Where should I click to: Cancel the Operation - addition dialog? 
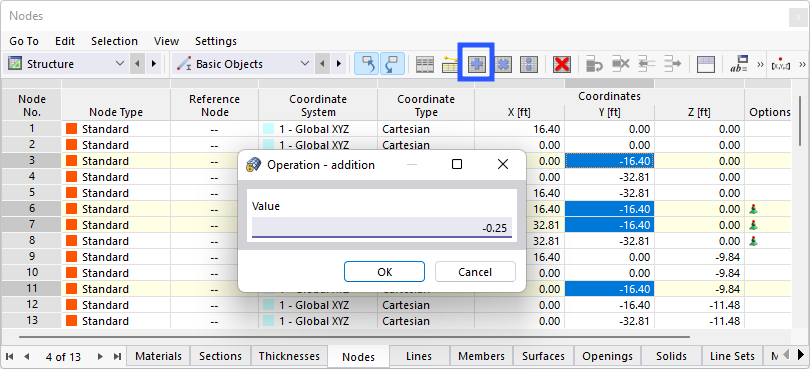tap(475, 272)
